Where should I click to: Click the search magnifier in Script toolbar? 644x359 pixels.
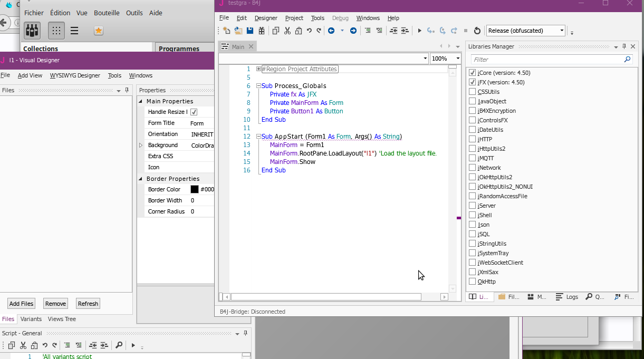[119, 345]
